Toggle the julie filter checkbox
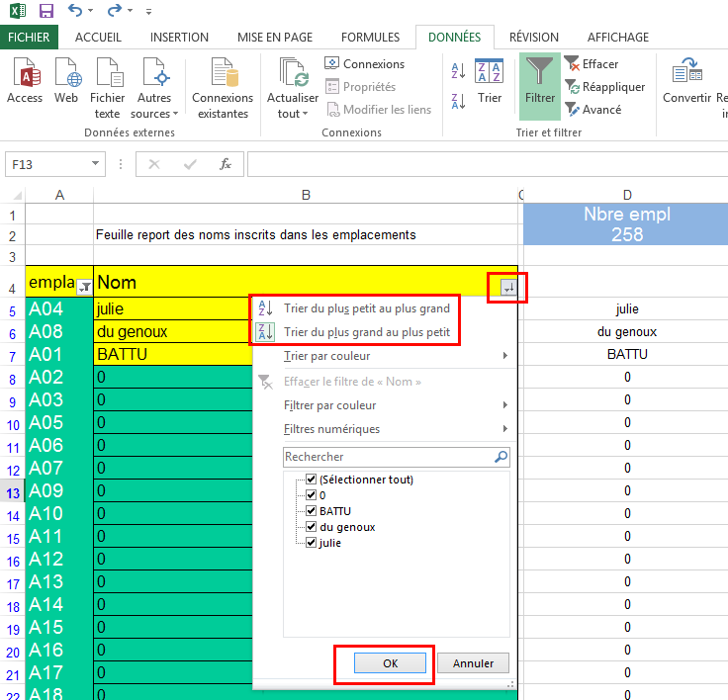Viewport: 728px width, 700px height. [312, 543]
